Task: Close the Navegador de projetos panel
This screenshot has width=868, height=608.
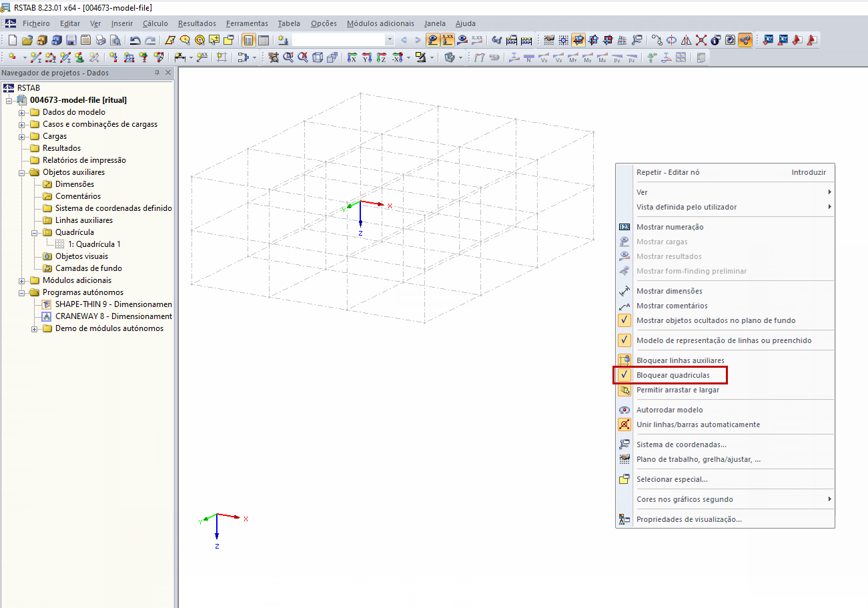Action: (168, 73)
